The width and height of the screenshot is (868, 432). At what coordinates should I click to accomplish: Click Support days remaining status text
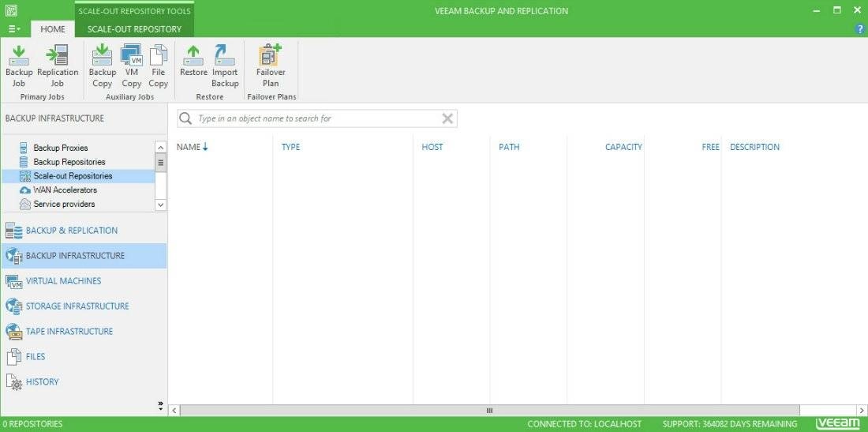[730, 424]
